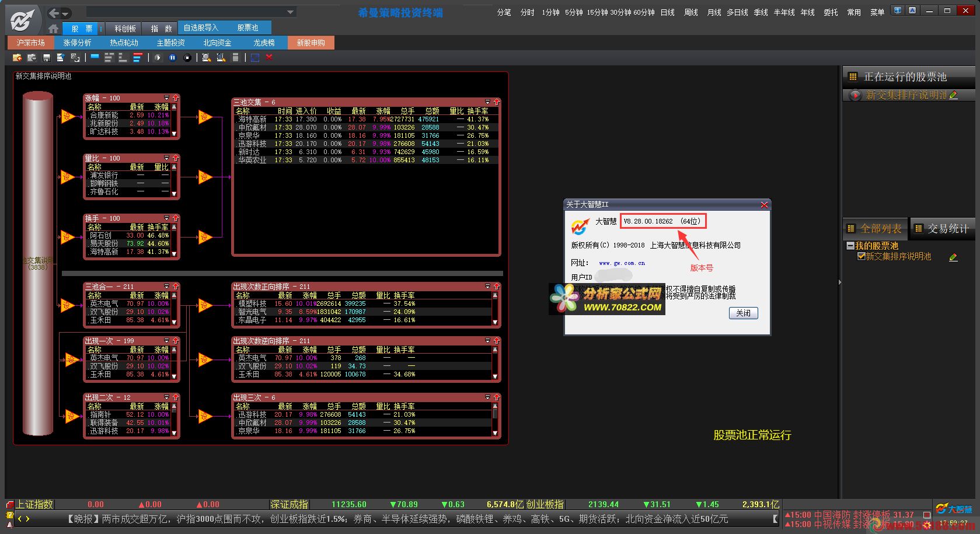
Task: Click www.gw.com.cn link in about dialog
Action: [x=622, y=263]
